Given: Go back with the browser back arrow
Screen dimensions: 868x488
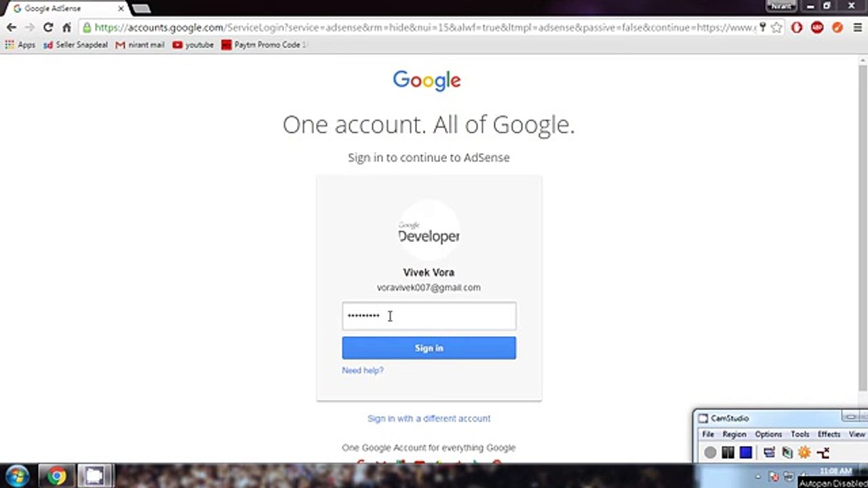Looking at the screenshot, I should [11, 28].
